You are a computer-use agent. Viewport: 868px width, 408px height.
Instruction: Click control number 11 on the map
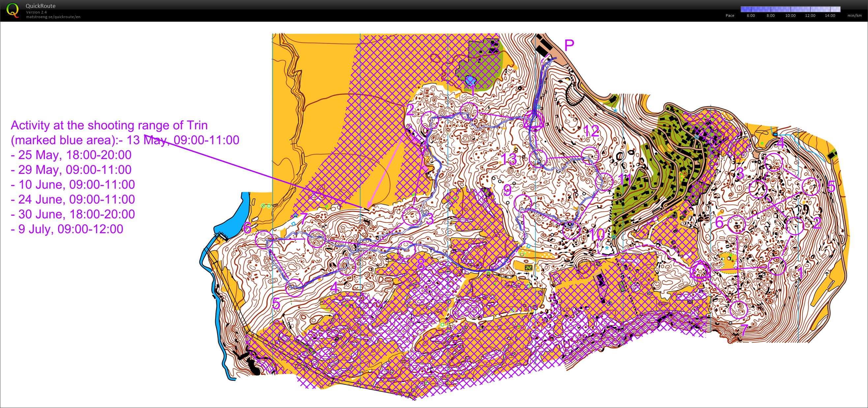click(624, 179)
